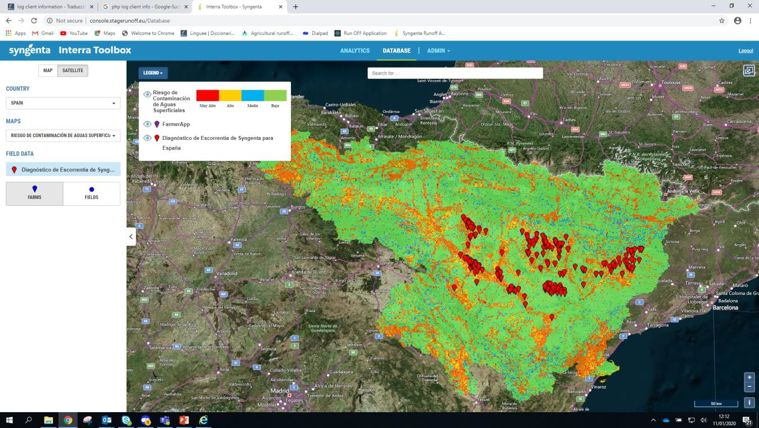Collapse the left sidebar with the arrow handle
Screen dimensions: 759x428
(x=131, y=237)
